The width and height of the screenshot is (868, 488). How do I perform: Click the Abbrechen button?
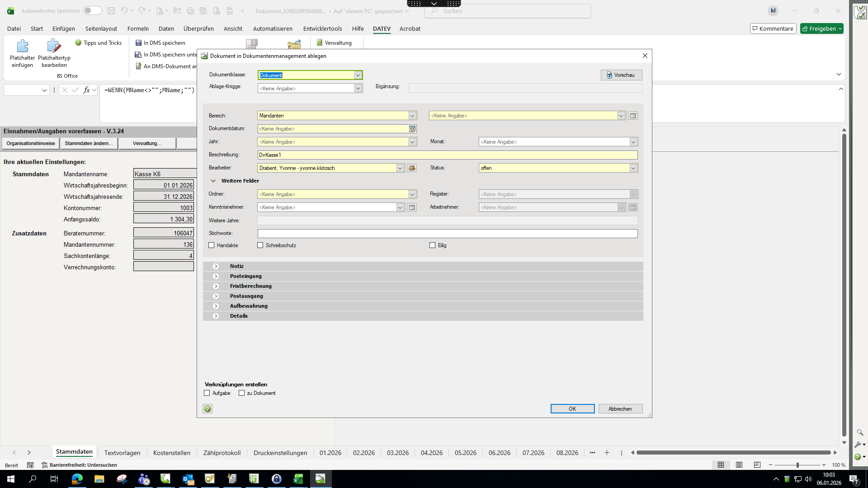point(620,409)
